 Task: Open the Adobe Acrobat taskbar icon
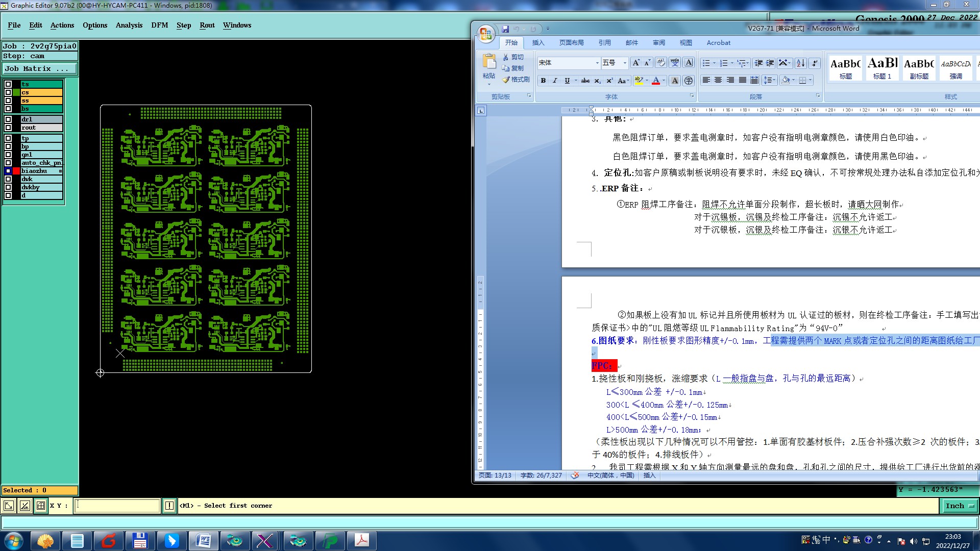click(x=362, y=540)
